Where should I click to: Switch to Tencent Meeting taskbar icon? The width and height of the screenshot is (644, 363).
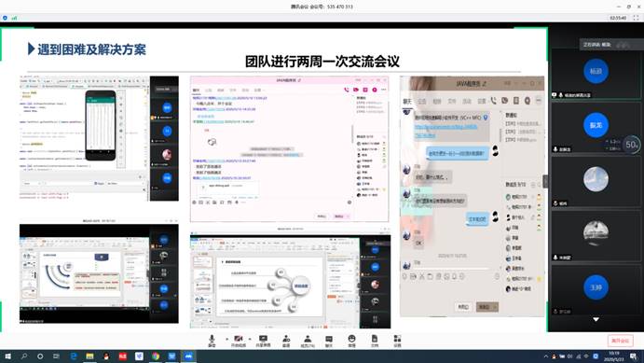point(188,356)
